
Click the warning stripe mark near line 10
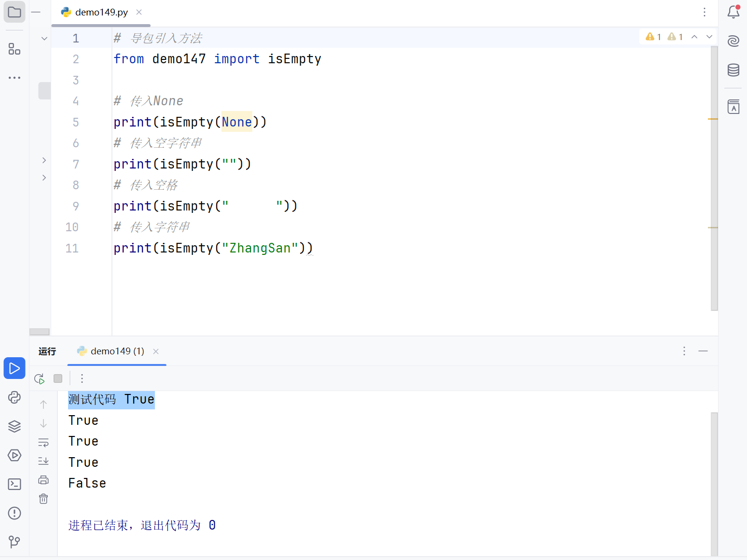pos(713,227)
